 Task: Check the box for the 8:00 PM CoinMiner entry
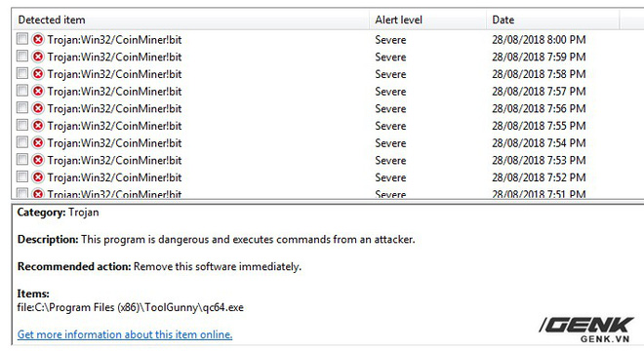22,39
